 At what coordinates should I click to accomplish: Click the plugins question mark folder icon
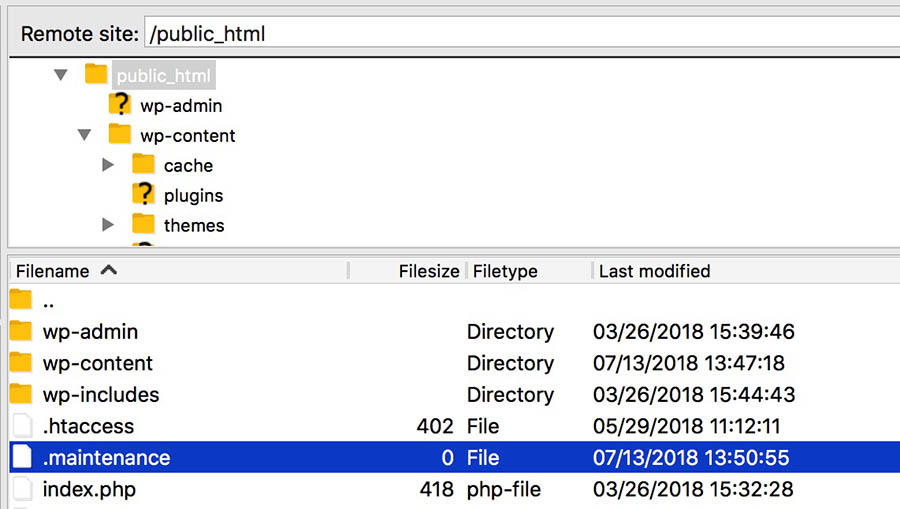[144, 195]
